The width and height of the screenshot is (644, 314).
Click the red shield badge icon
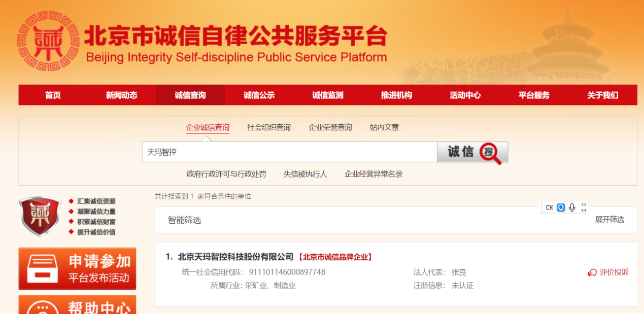coord(41,217)
